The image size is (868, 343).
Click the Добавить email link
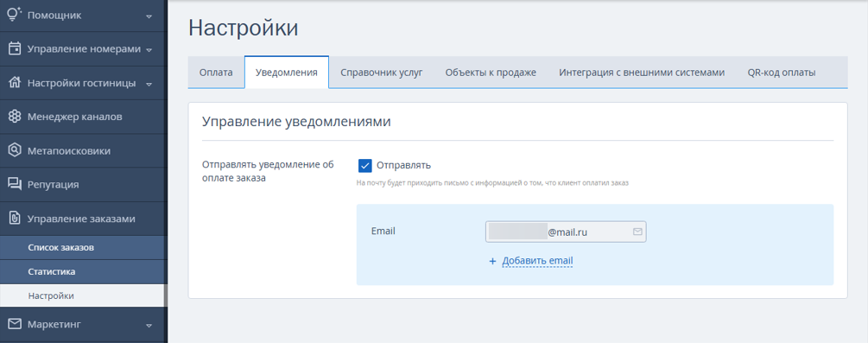[537, 261]
